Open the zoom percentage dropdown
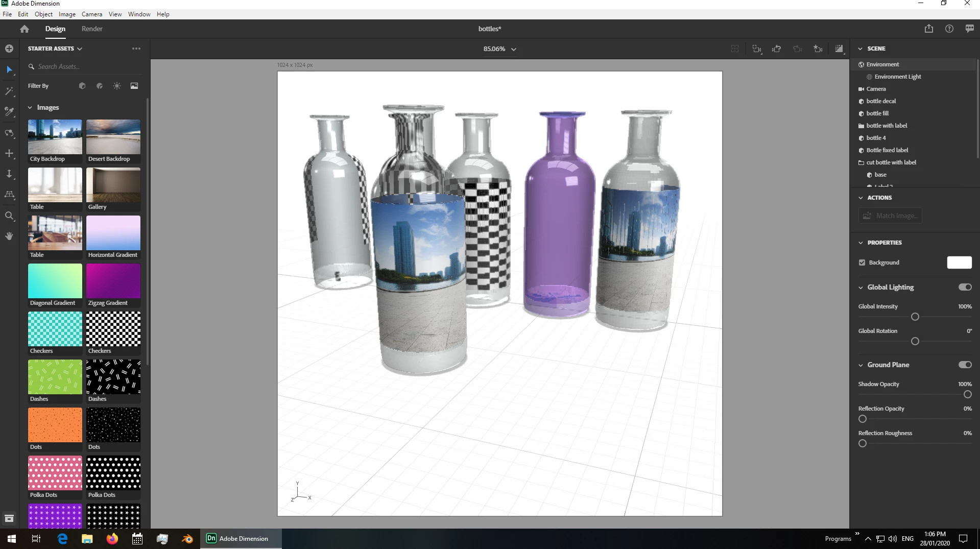The image size is (980, 549). tap(500, 49)
